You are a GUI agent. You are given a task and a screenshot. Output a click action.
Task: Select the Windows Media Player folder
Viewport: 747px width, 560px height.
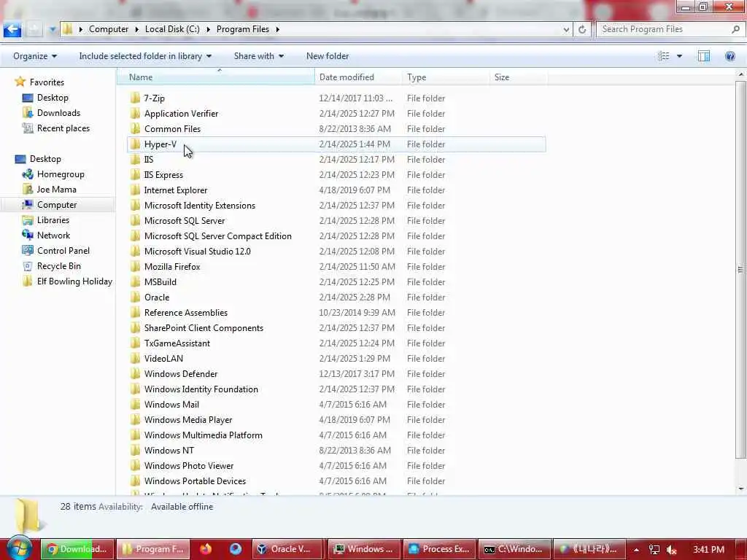point(336,420)
